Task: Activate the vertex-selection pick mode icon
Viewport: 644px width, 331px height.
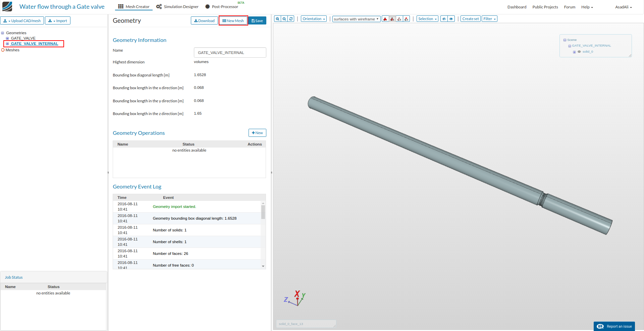Action: 407,19
